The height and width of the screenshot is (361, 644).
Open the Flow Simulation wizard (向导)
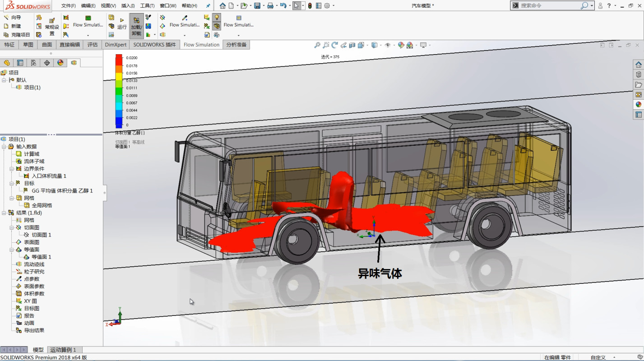pos(13,18)
